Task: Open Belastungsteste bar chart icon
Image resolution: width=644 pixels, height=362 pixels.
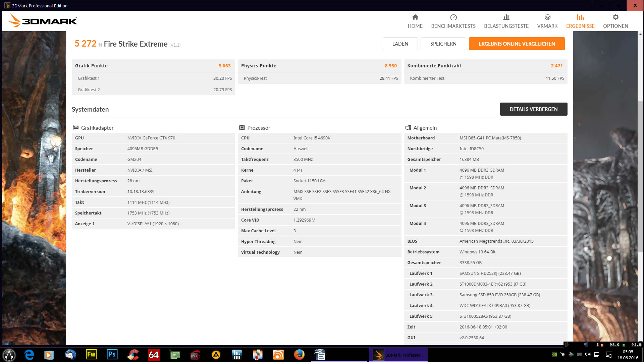Action: [506, 17]
